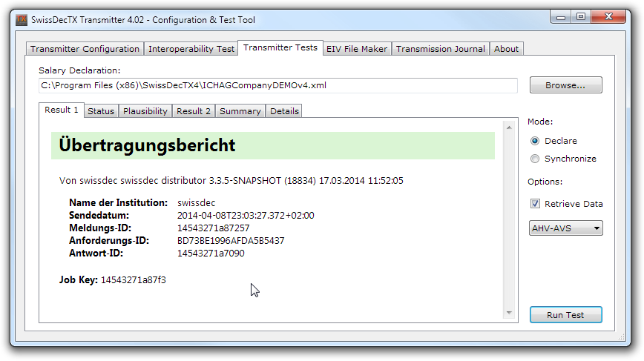The height and width of the screenshot is (361, 644).
Task: Open the AHV-AVS dropdown list
Action: click(565, 228)
